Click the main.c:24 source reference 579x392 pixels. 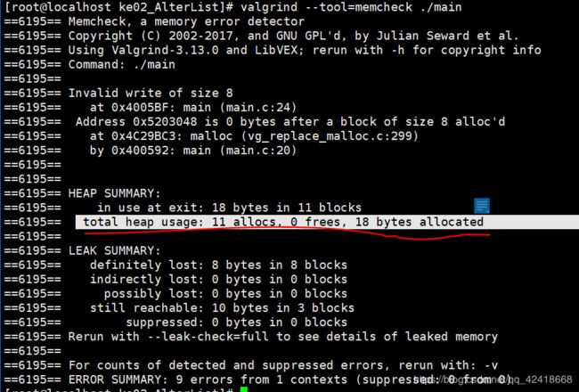coord(261,108)
